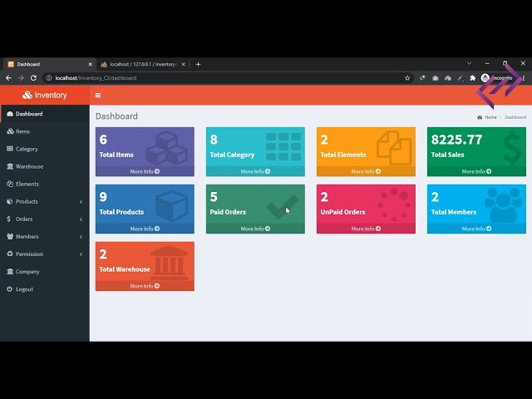The height and width of the screenshot is (399, 532).
Task: Click the Warehouse building icon in sidebar
Action: click(x=10, y=166)
